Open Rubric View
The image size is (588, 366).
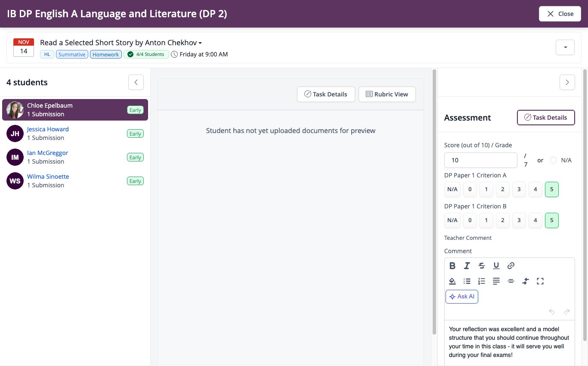tap(387, 94)
